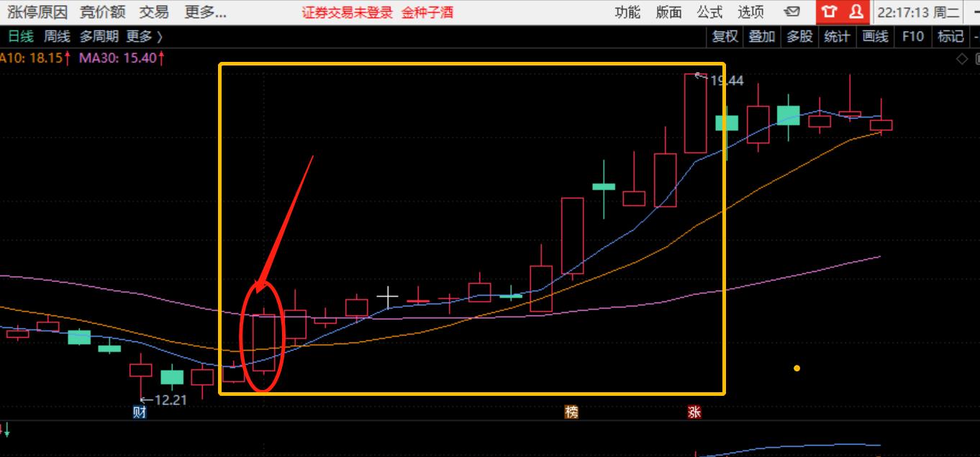980x457 pixels.
Task: Open F10 company information
Action: 912,36
